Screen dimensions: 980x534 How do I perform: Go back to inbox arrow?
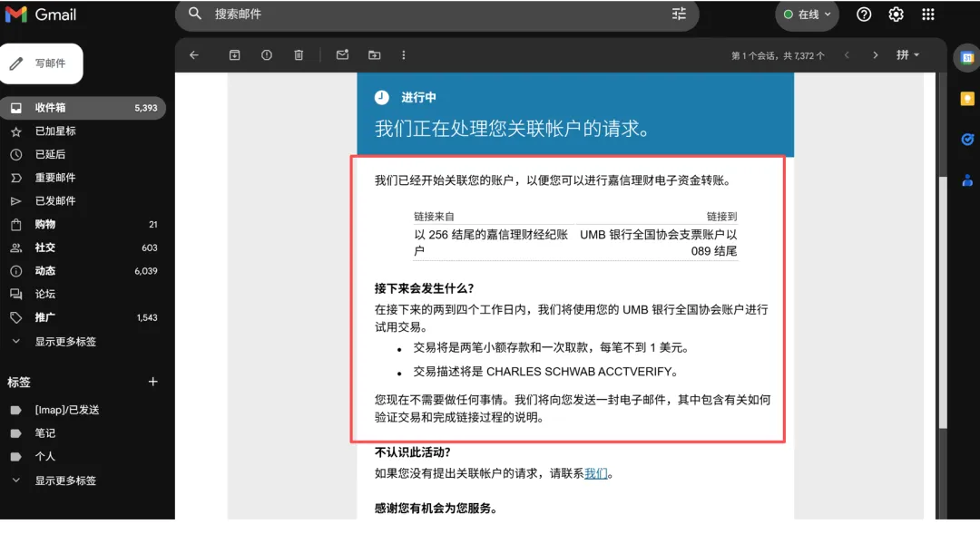194,55
